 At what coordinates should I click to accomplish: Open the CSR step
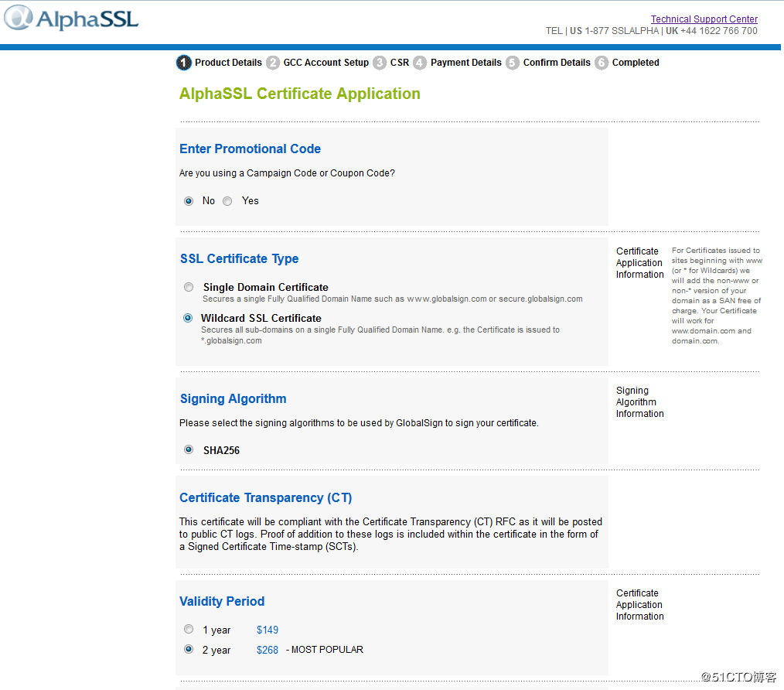point(400,63)
